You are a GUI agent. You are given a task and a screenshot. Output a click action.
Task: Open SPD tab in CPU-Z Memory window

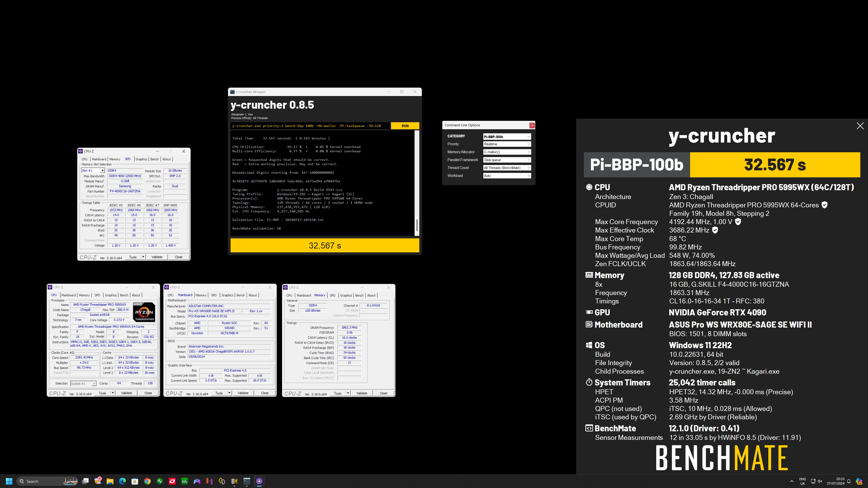tap(333, 295)
